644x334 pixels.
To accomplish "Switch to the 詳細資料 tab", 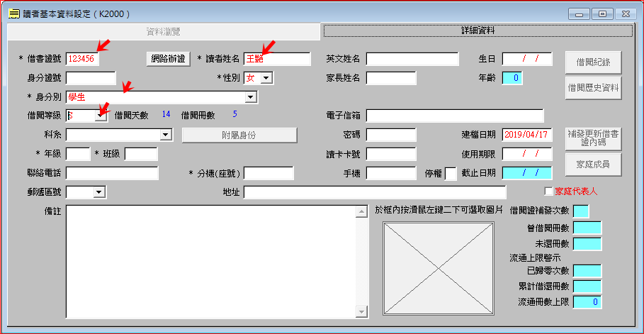I will [478, 31].
